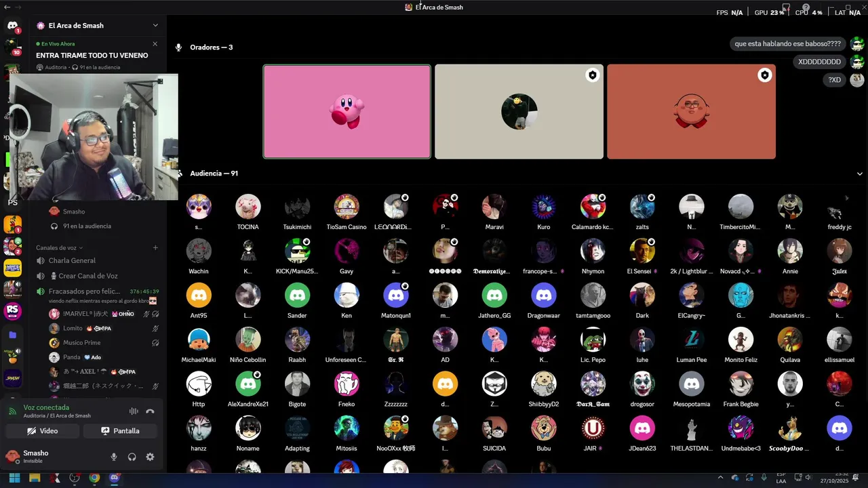Open drogosor joker avatar
868x488 pixels.
(x=642, y=384)
